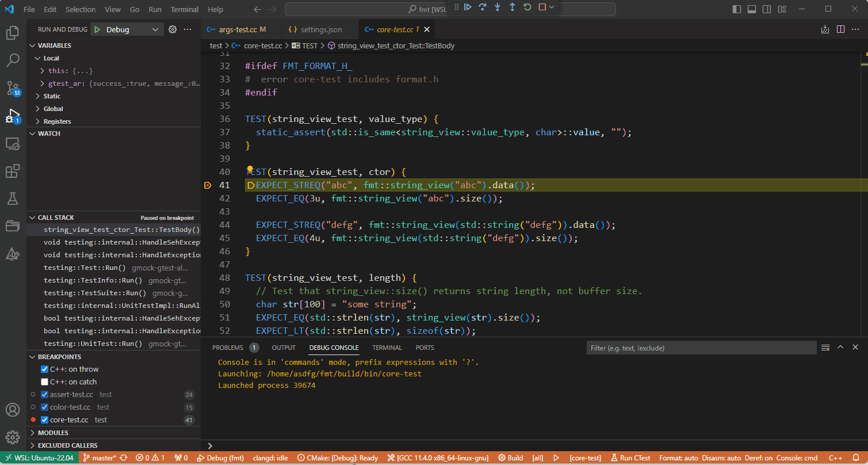The height and width of the screenshot is (465, 868).
Task: Open the Testing view in sidebar
Action: point(13,198)
